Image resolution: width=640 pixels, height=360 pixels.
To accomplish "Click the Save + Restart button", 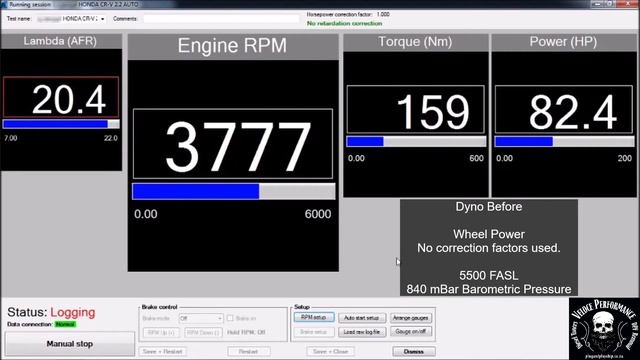I will pos(162,351).
